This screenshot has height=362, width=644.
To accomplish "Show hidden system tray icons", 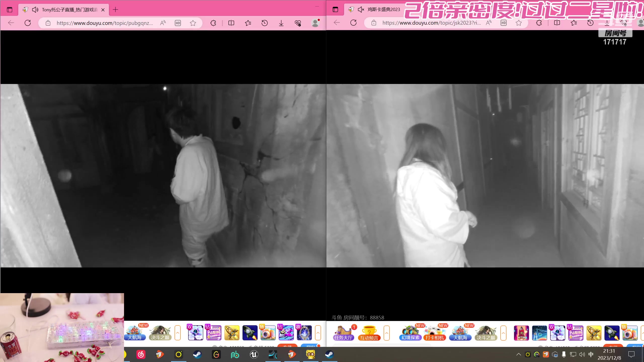I will [x=518, y=354].
